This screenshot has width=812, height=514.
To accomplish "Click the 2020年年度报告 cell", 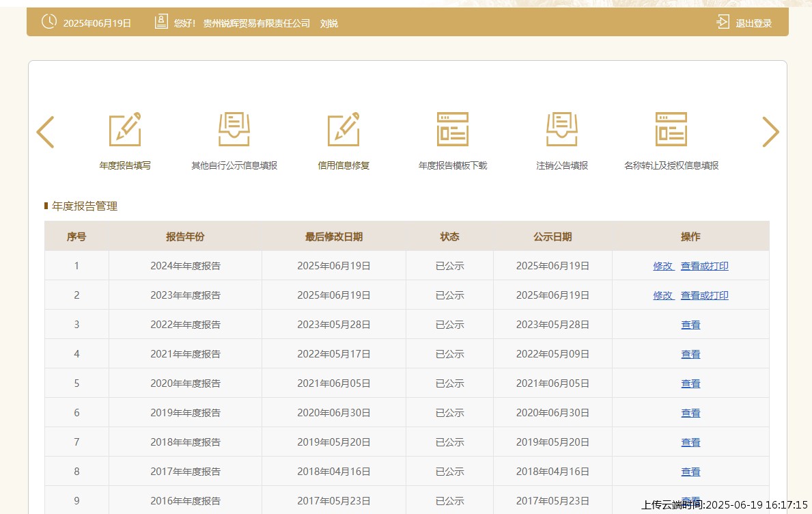I will pos(185,384).
